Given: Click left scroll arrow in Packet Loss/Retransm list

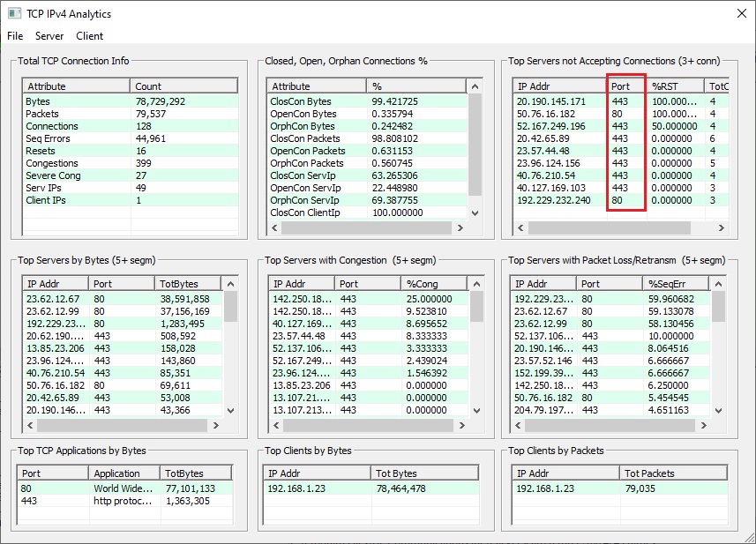Looking at the screenshot, I should point(518,425).
